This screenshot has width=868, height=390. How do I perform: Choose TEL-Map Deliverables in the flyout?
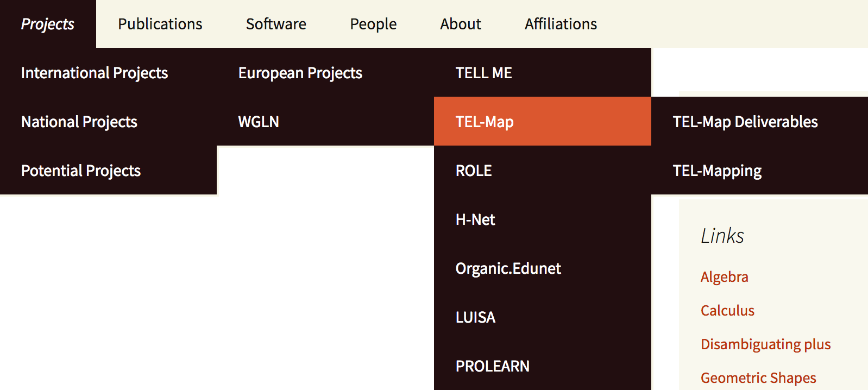(745, 122)
